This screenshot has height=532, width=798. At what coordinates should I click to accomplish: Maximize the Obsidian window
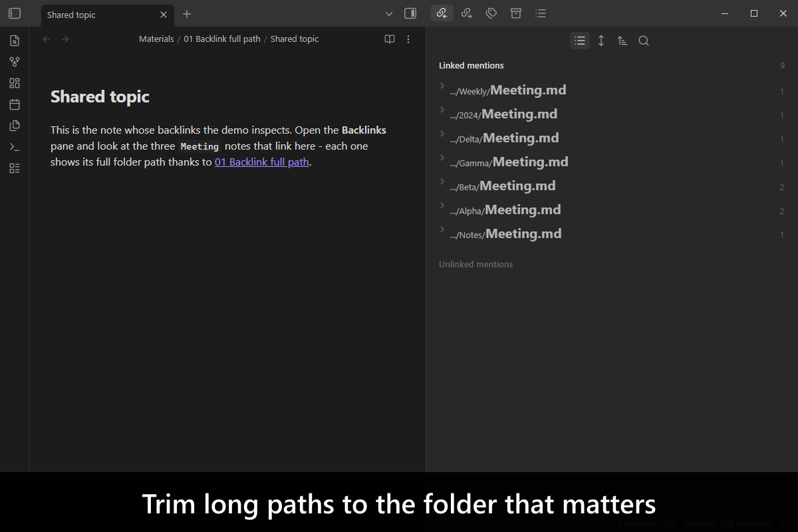753,13
